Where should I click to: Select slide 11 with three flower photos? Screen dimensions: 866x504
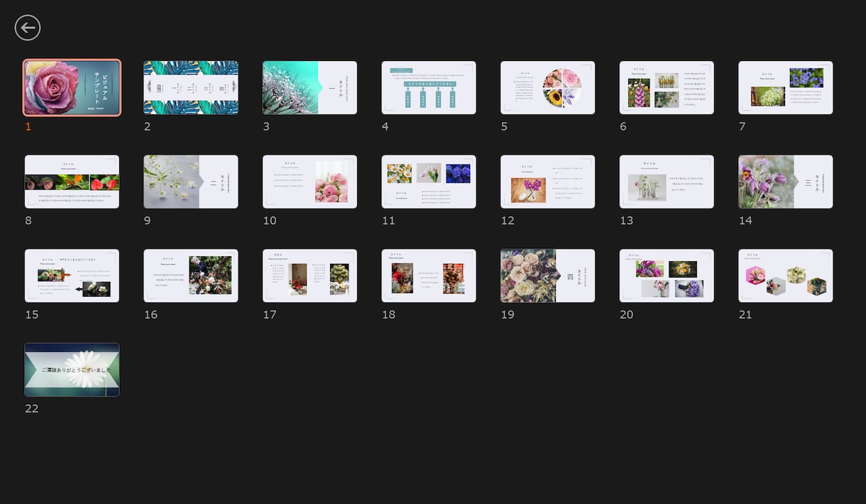tap(429, 182)
